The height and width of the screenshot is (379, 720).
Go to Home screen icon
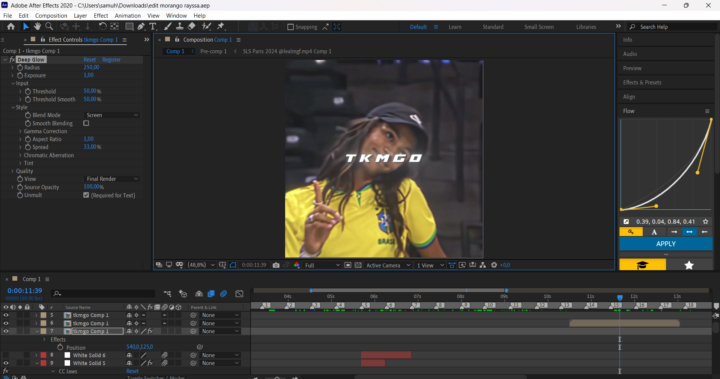(x=11, y=27)
